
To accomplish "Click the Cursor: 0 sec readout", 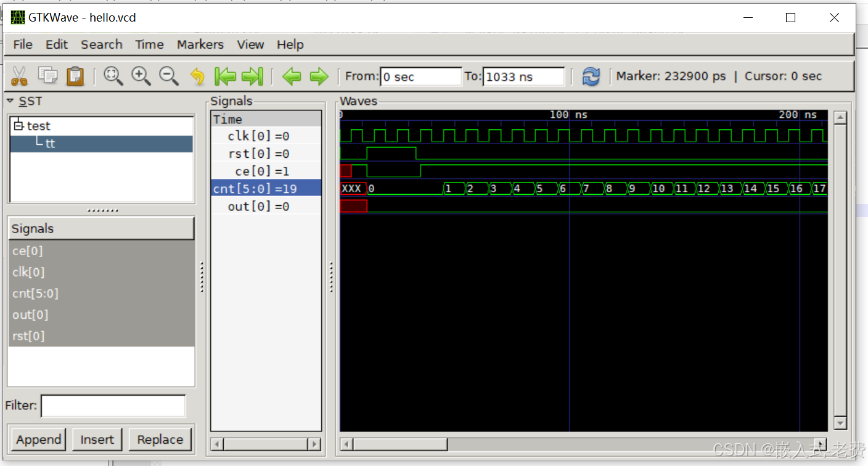I will tap(783, 76).
